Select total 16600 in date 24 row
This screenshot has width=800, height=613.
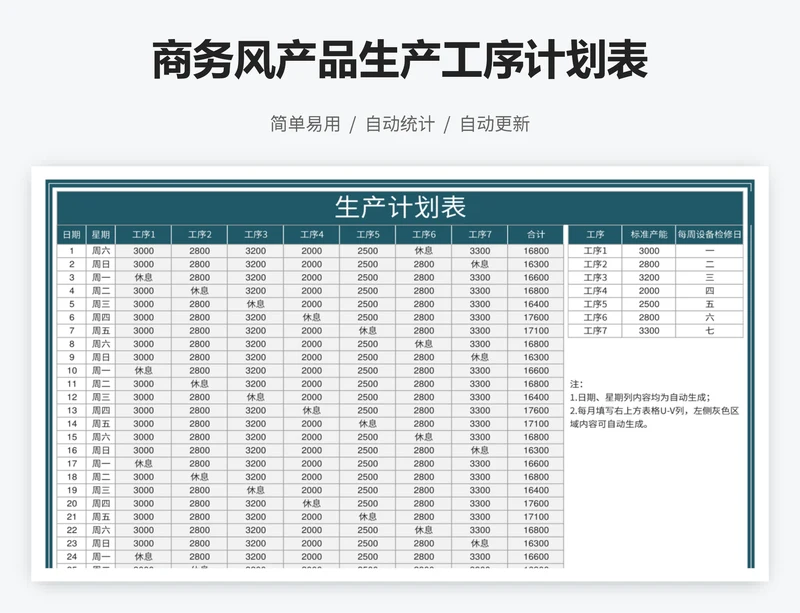(x=536, y=557)
